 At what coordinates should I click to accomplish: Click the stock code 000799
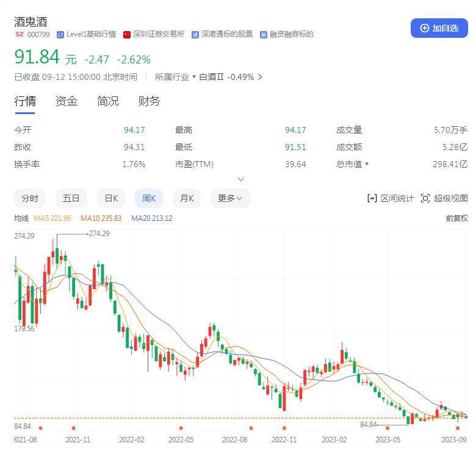(38, 34)
